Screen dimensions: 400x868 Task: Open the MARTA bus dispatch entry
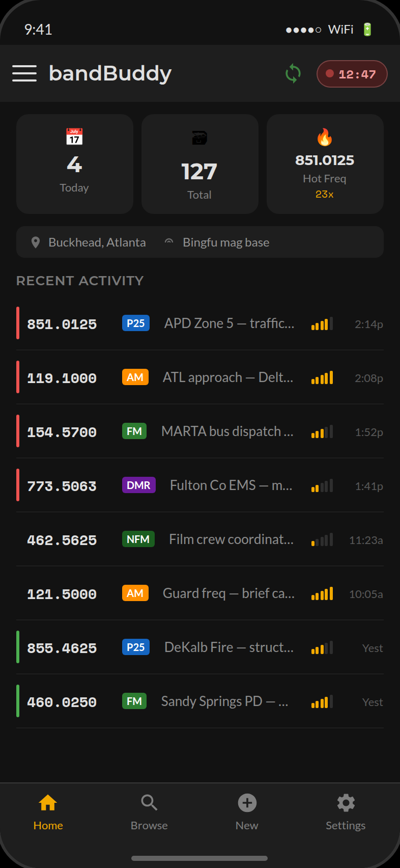coord(226,431)
